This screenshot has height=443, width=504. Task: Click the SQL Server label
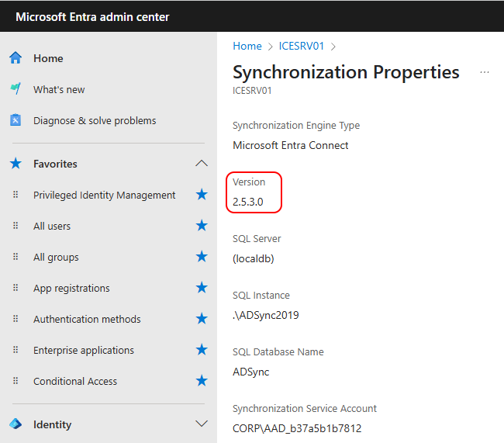tap(257, 238)
